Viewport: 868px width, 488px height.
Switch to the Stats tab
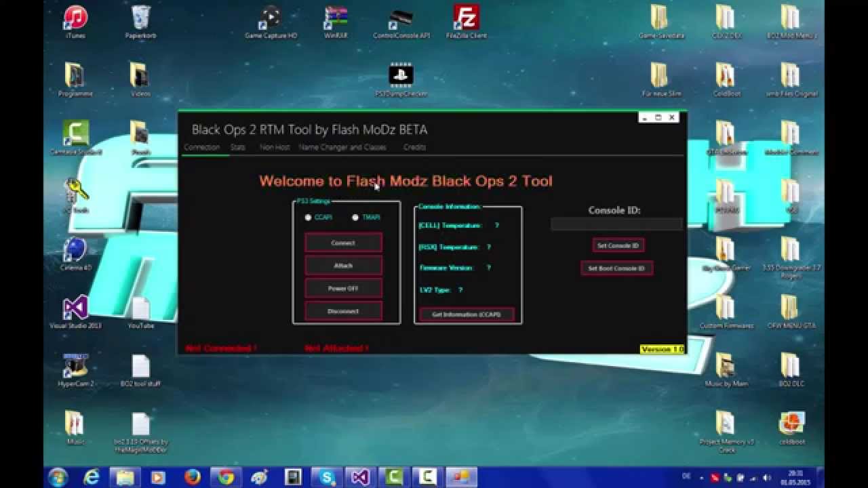237,147
